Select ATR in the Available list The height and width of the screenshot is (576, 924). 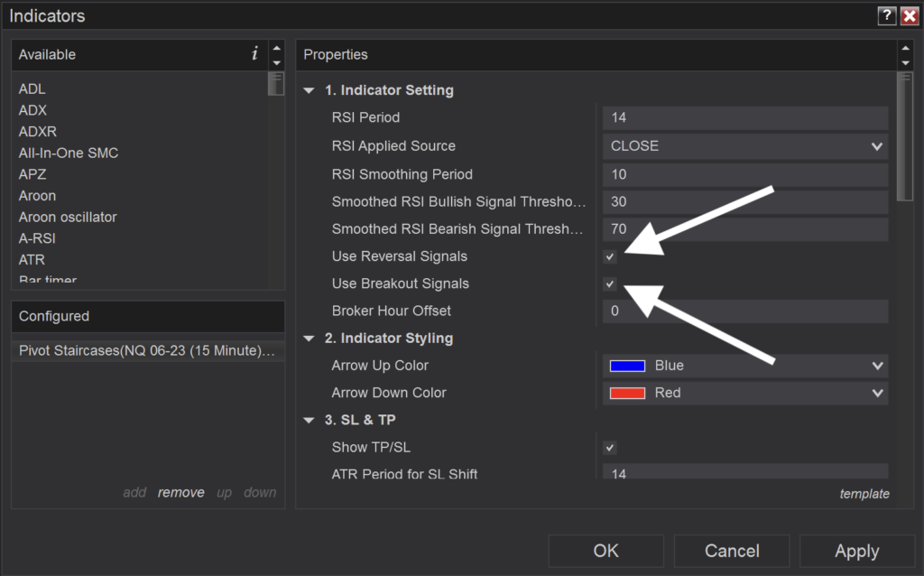tap(32, 259)
